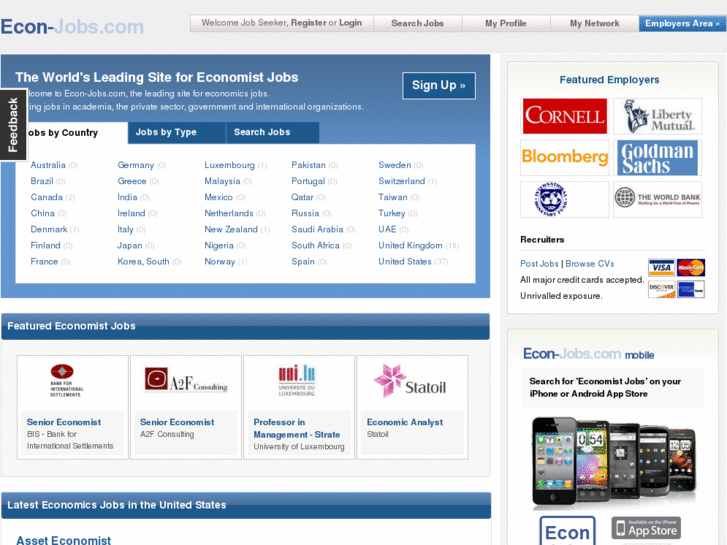Open My Network in top navigation
Viewport: 727px width, 545px height.
[x=594, y=23]
